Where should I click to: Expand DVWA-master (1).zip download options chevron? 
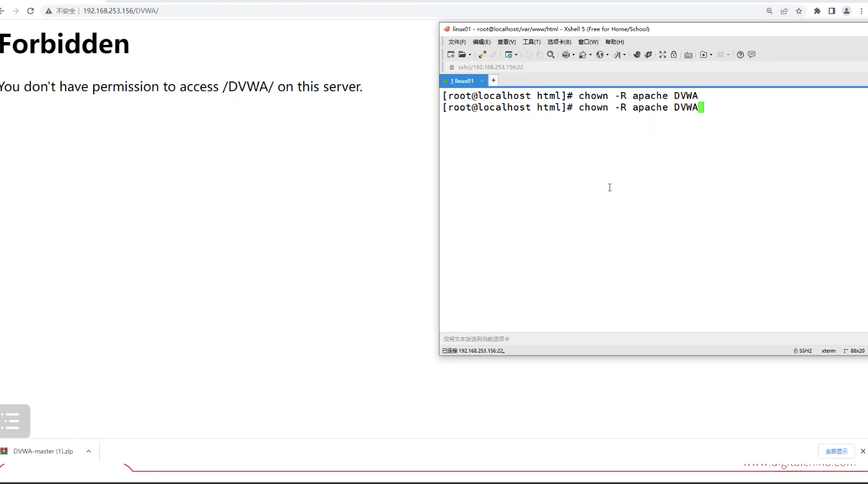pyautogui.click(x=89, y=451)
